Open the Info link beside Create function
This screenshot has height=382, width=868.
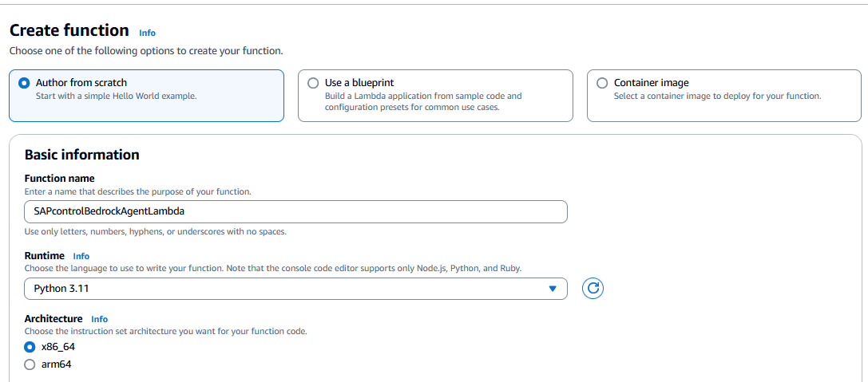[147, 33]
